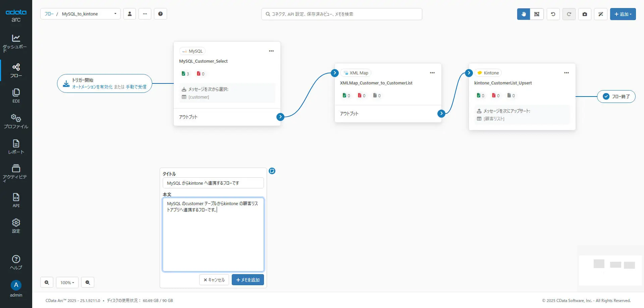Click the MySQL success count showing 3
Image resolution: width=644 pixels, height=308 pixels.
(185, 74)
